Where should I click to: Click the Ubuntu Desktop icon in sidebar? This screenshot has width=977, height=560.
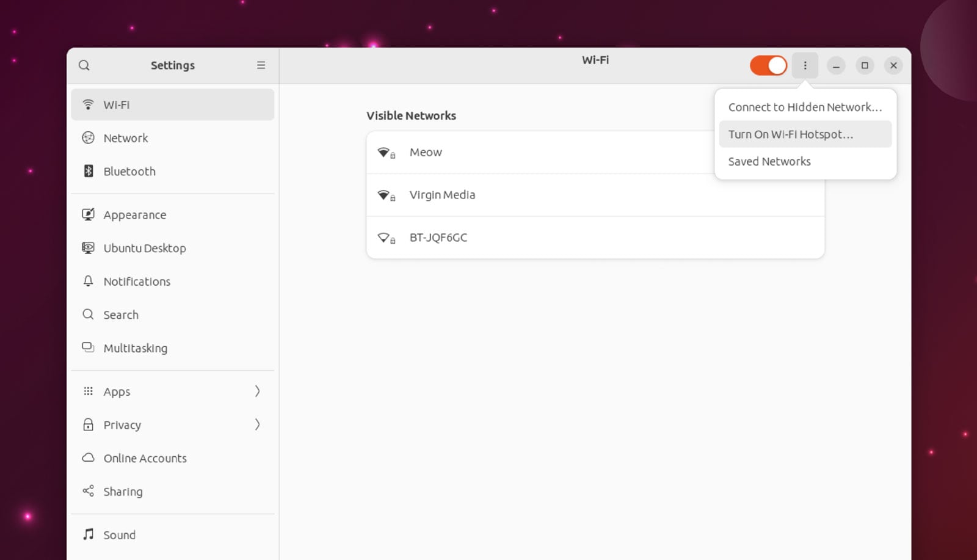[88, 248]
